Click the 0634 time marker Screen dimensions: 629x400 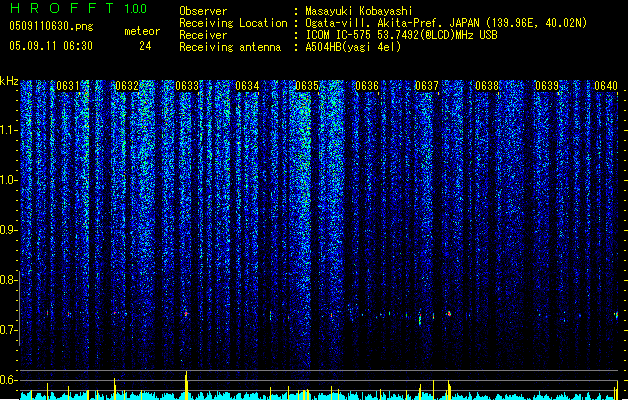pyautogui.click(x=247, y=86)
